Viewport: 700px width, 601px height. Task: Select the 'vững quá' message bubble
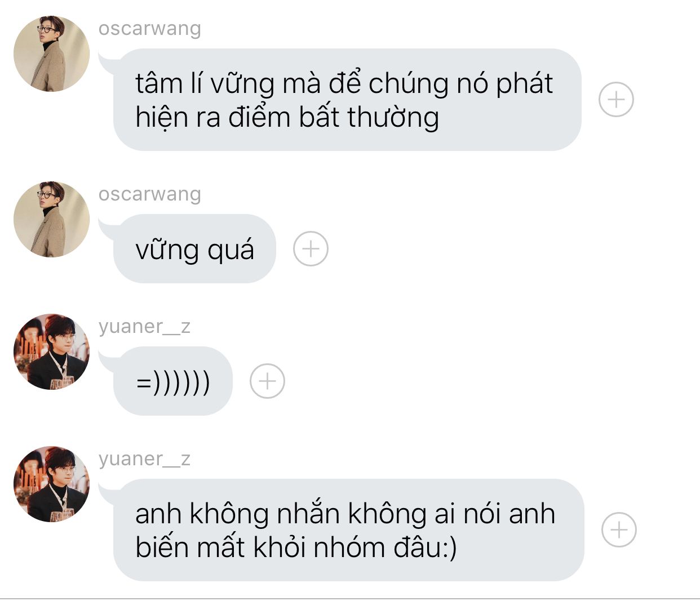point(194,248)
